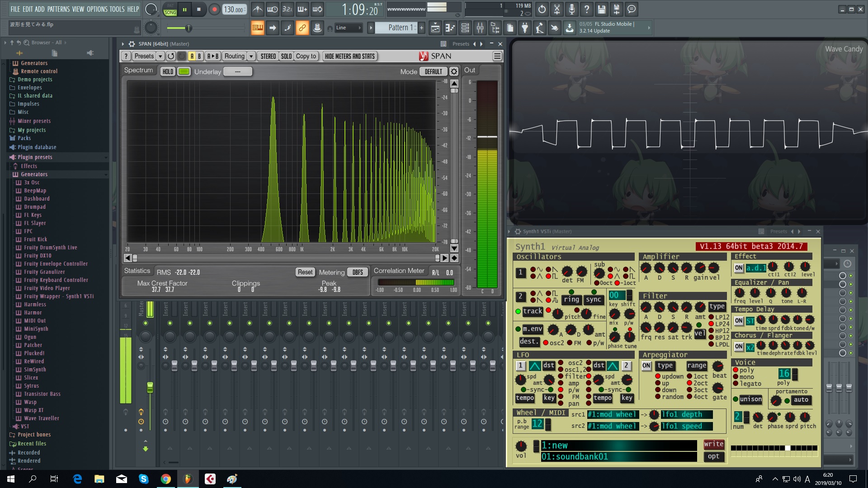Toggle HOLD in SPAN spectrum
The height and width of the screenshot is (488, 868).
click(x=168, y=71)
